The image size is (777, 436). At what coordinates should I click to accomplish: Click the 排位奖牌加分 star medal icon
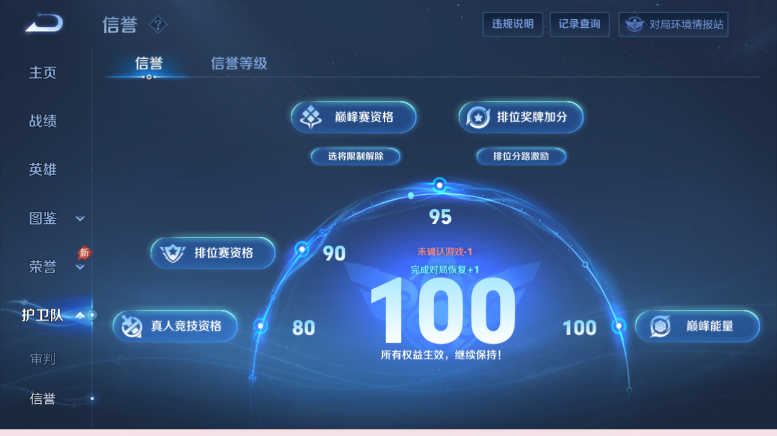478,117
